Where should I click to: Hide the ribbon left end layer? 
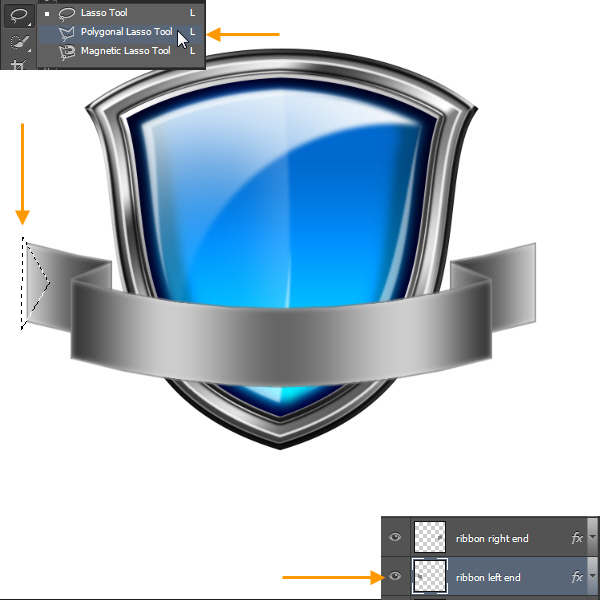pyautogui.click(x=395, y=577)
